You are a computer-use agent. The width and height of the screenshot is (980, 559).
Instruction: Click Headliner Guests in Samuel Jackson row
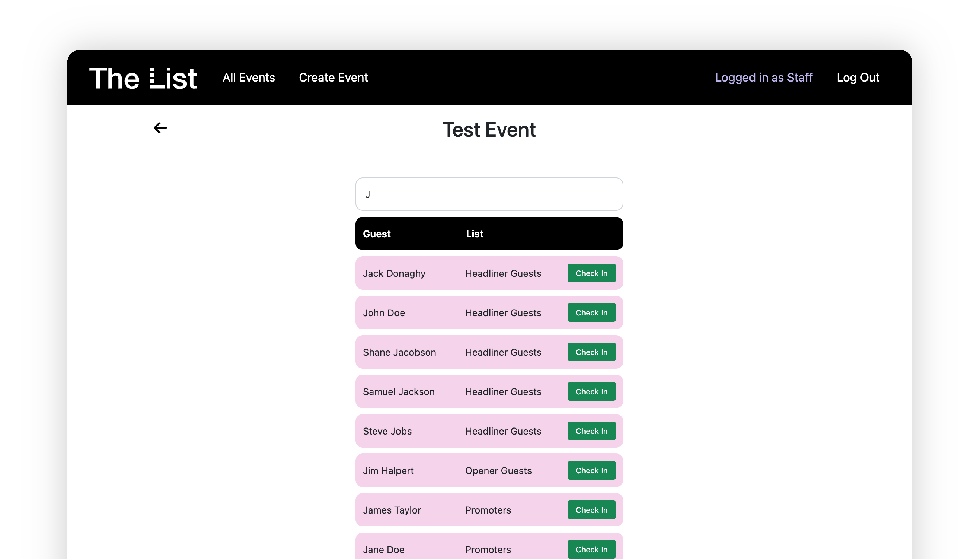[x=503, y=392]
